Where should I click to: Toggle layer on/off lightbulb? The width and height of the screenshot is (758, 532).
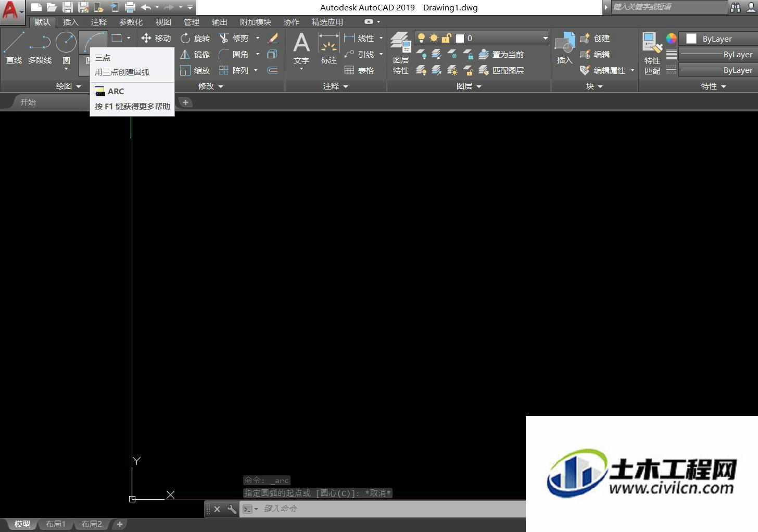(x=421, y=38)
